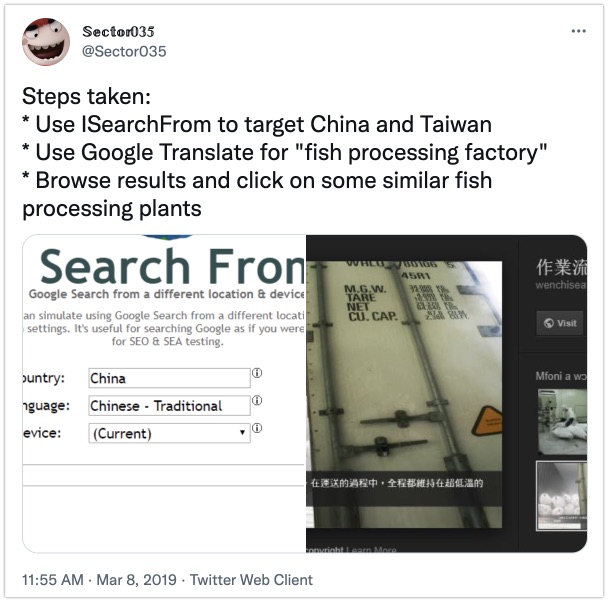Click the globe icon on the Visit button
The height and width of the screenshot is (602, 608).
tap(548, 323)
